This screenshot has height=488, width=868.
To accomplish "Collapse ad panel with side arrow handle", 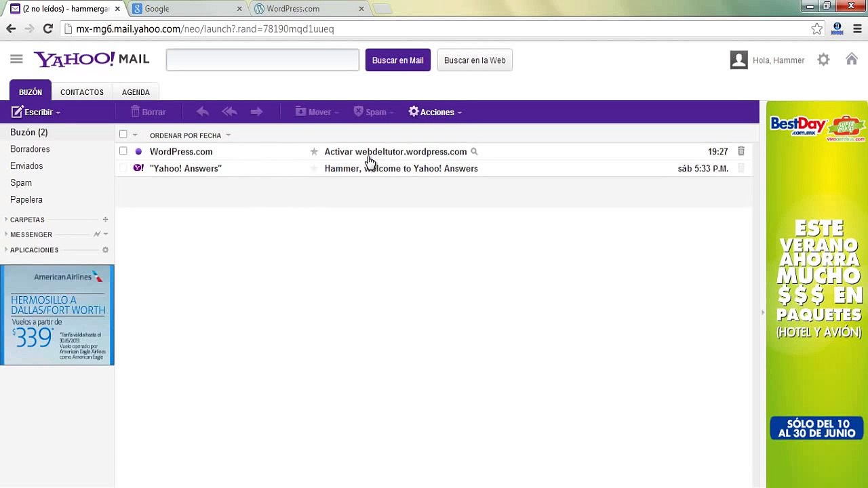I will pos(762,312).
